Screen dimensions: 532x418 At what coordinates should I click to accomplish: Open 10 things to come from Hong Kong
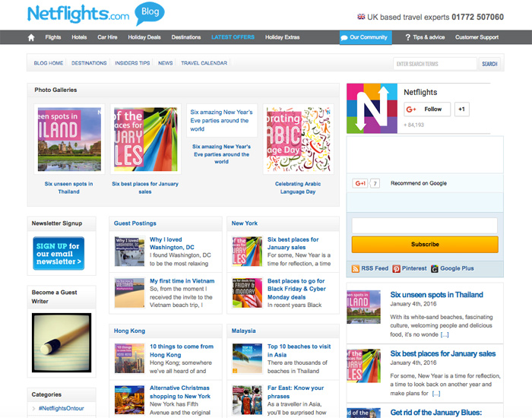tap(182, 350)
